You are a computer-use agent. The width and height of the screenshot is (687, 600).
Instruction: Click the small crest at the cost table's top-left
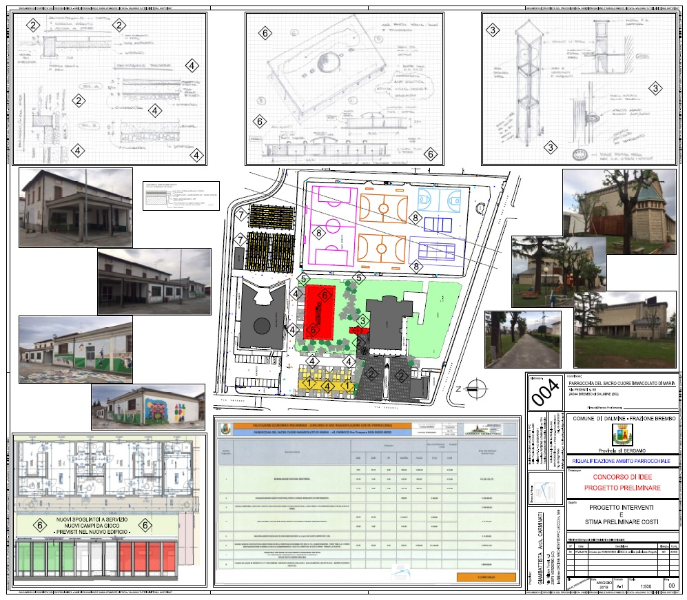click(x=225, y=429)
